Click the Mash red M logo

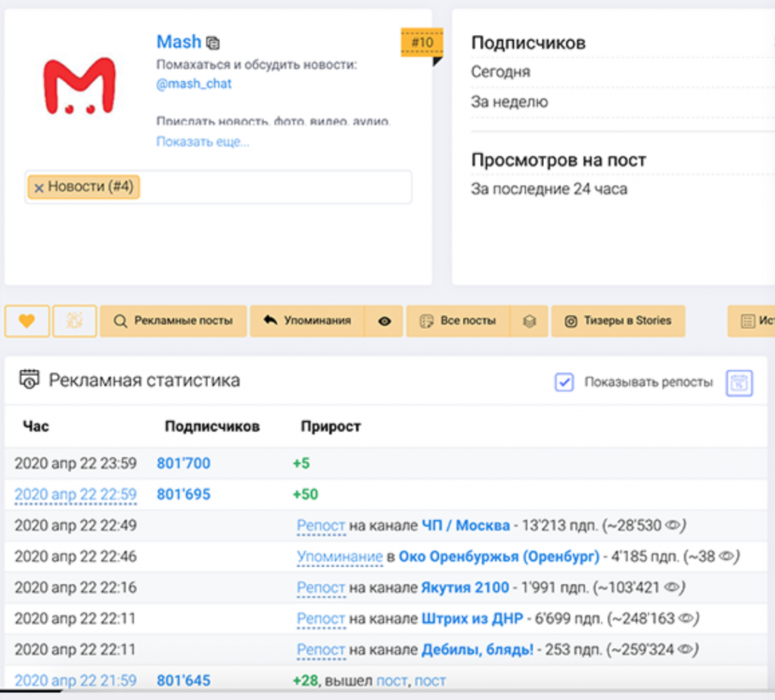coord(79,86)
